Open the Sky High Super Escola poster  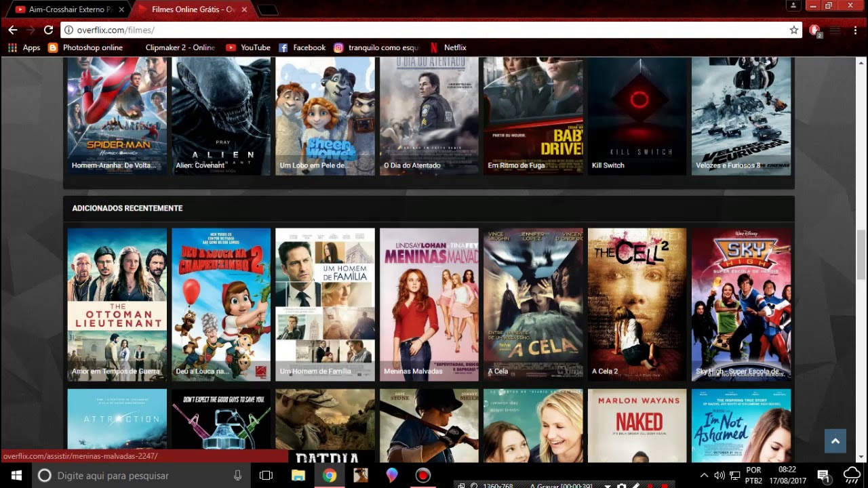coord(741,304)
